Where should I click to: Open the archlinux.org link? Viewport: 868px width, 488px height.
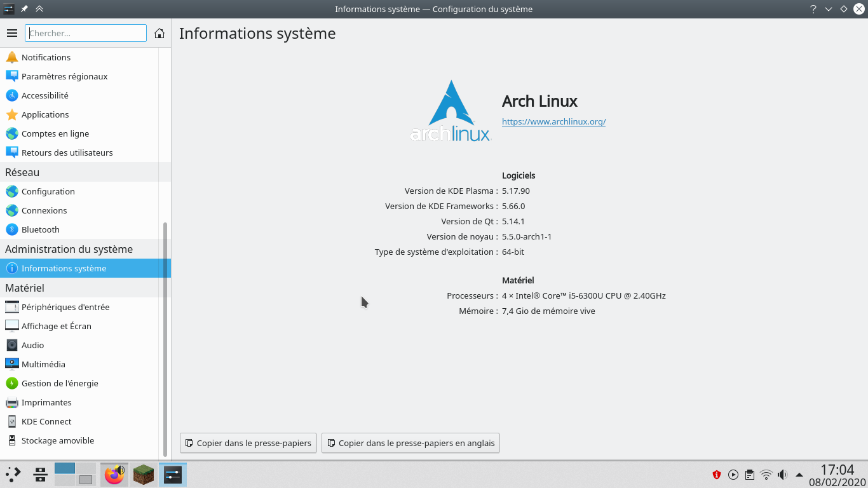coord(553,121)
